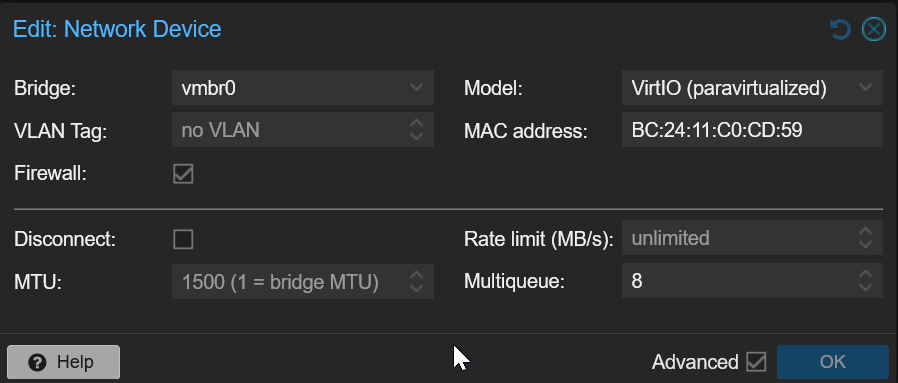The height and width of the screenshot is (383, 898).
Task: Click the reset icon in the dialog header
Action: (840, 29)
